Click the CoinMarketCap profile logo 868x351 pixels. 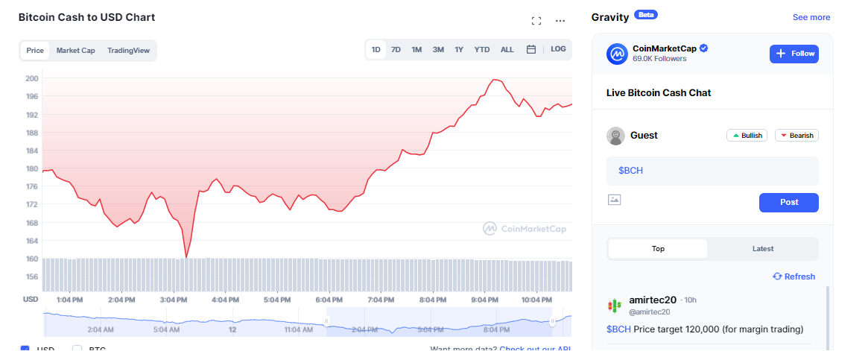[x=617, y=54]
